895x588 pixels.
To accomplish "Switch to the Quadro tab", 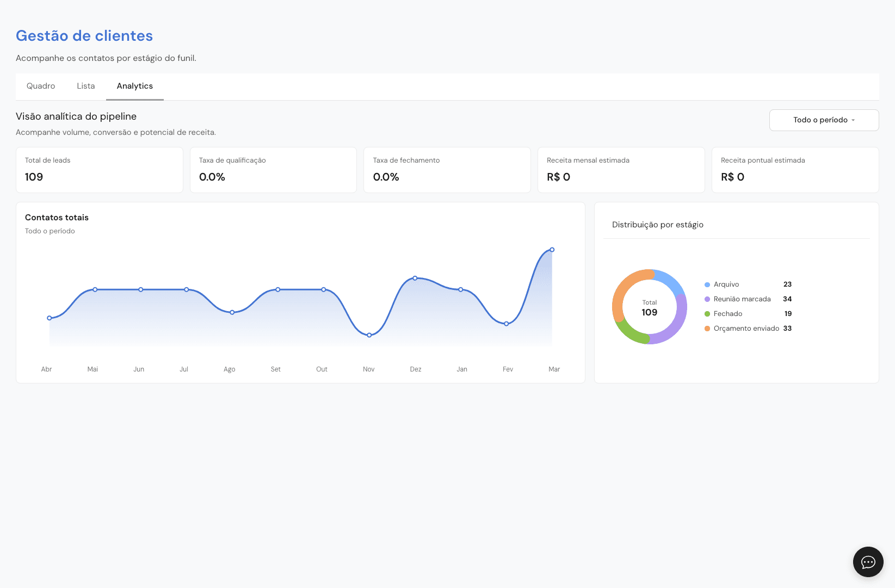I will (41, 86).
